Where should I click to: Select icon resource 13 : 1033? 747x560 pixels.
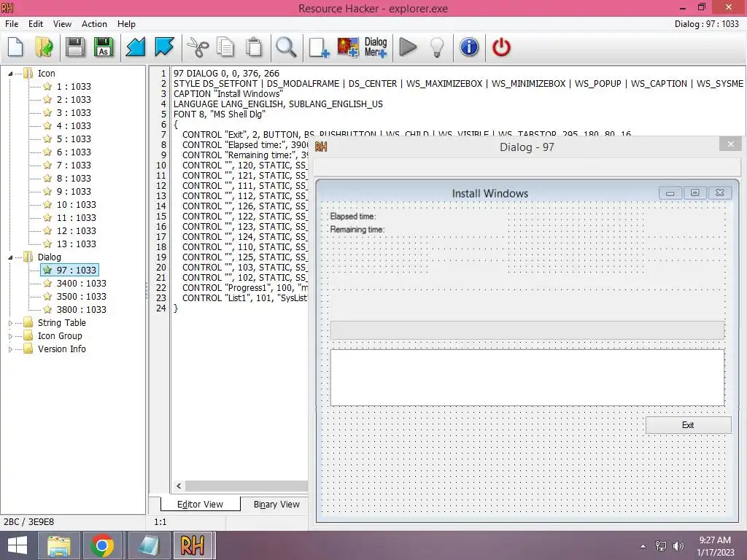click(76, 244)
